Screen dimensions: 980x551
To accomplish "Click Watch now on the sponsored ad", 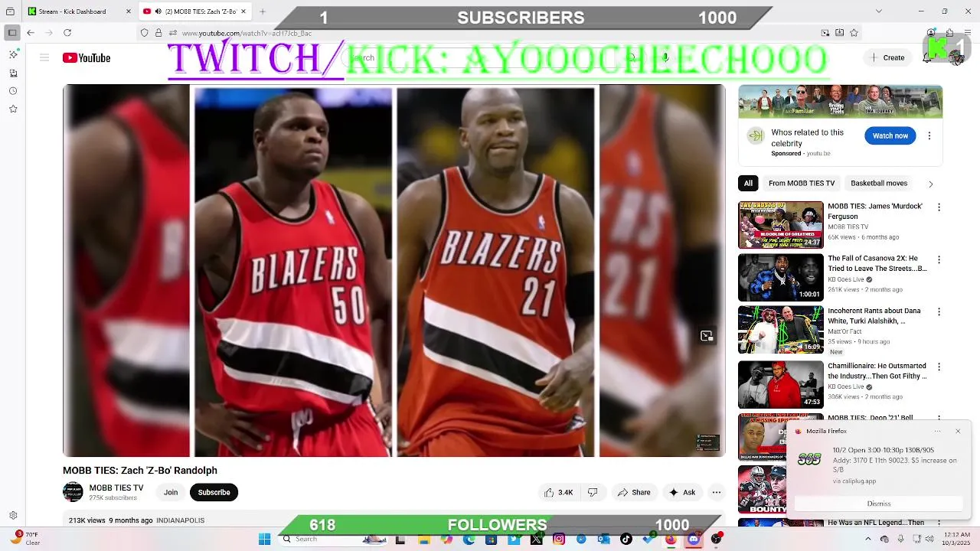I will pos(890,135).
